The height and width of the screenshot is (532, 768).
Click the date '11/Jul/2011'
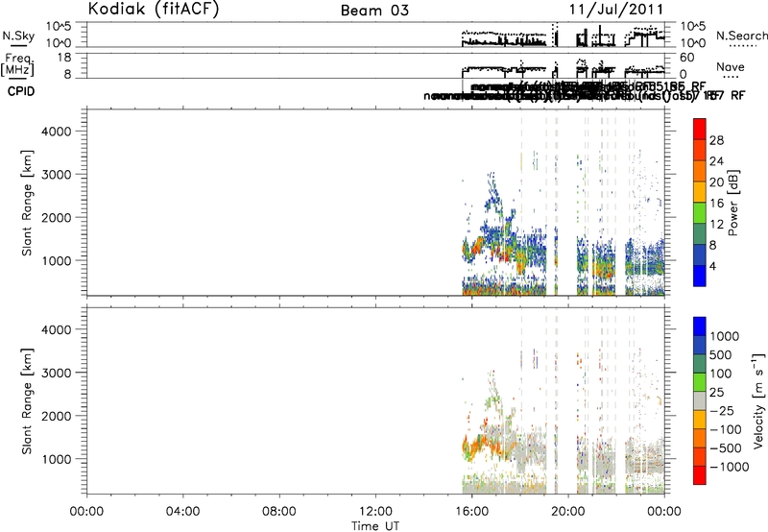coord(616,10)
